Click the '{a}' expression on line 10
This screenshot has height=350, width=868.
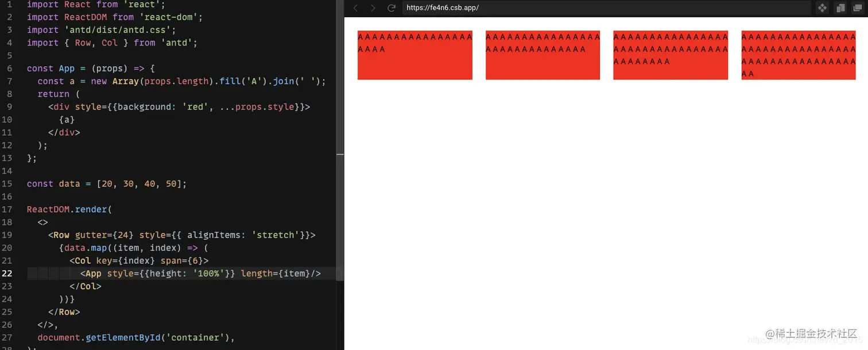pos(67,120)
